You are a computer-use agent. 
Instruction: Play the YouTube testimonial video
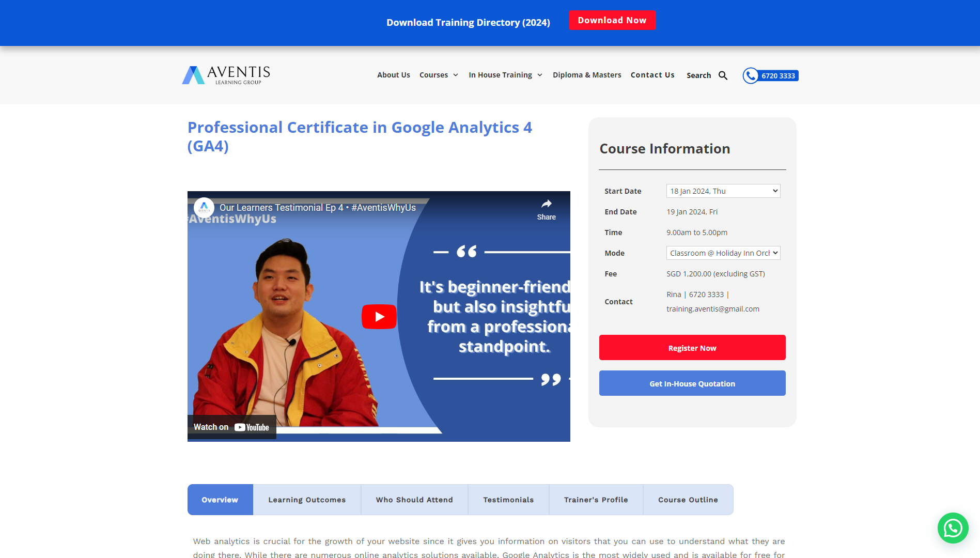pos(379,317)
